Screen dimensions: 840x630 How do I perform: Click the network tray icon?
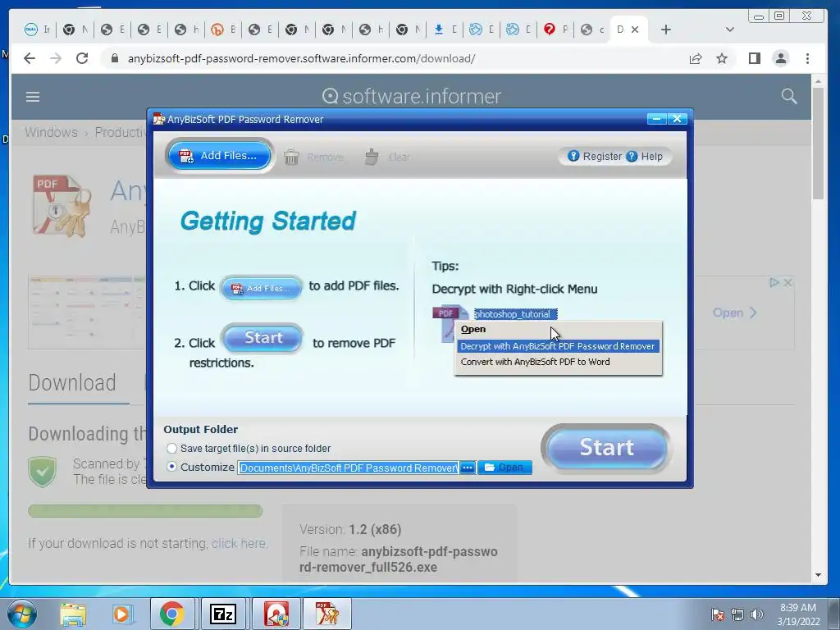click(x=737, y=614)
